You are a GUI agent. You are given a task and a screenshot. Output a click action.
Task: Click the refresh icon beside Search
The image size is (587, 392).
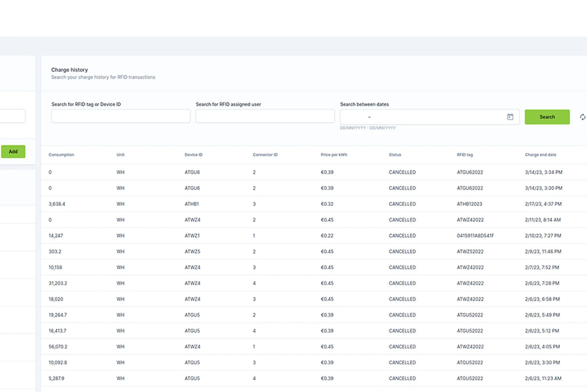click(583, 117)
